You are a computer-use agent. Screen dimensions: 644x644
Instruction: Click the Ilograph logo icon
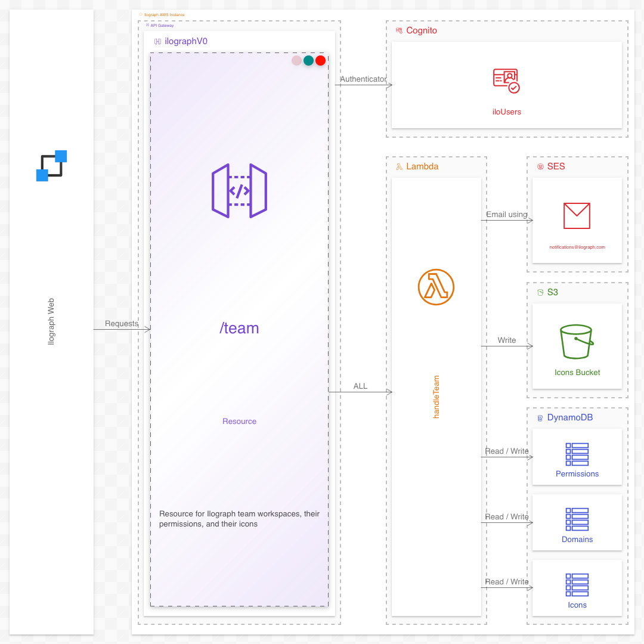pyautogui.click(x=51, y=166)
